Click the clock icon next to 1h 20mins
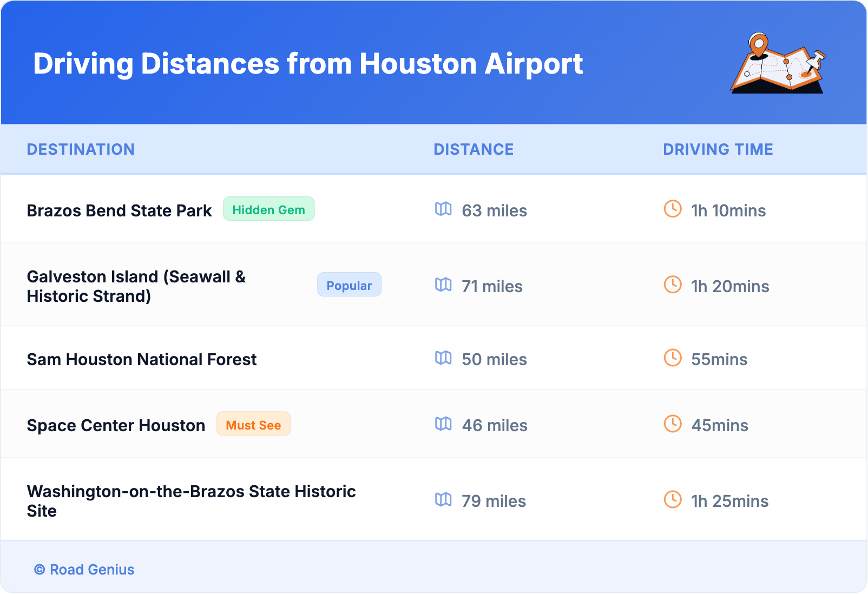This screenshot has width=868, height=594. point(673,285)
